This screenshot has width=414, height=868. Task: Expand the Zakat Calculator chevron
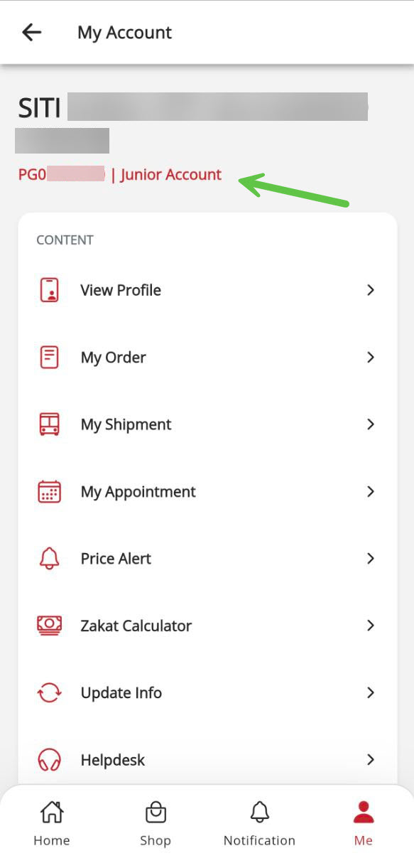[370, 626]
